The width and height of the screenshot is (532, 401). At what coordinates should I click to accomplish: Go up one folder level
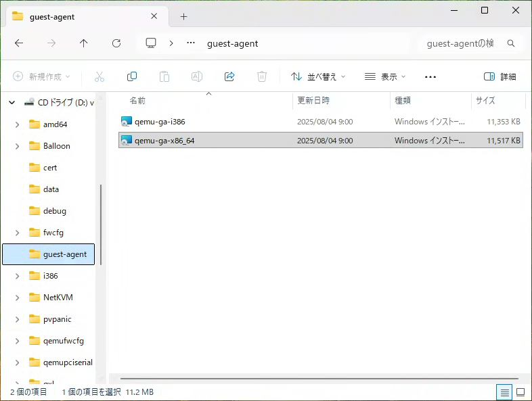(83, 43)
